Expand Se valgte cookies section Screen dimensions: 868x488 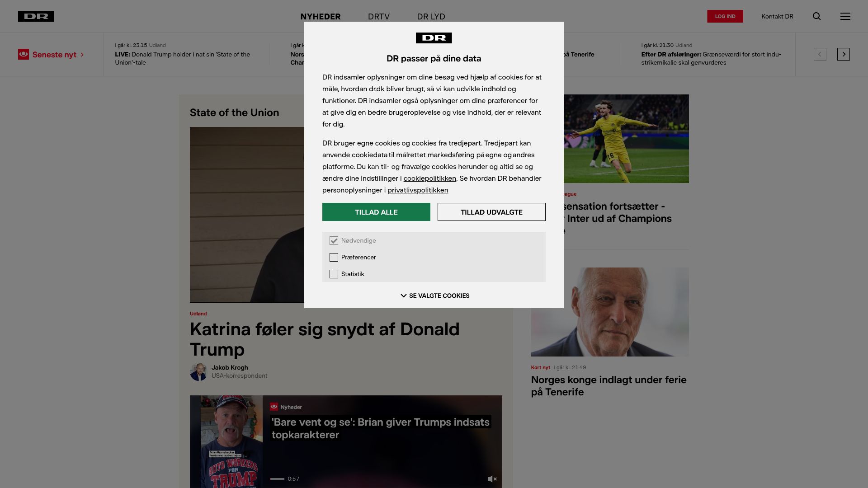click(434, 296)
